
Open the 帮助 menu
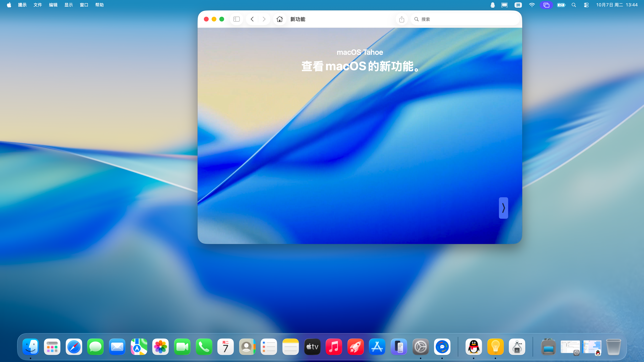tap(99, 5)
